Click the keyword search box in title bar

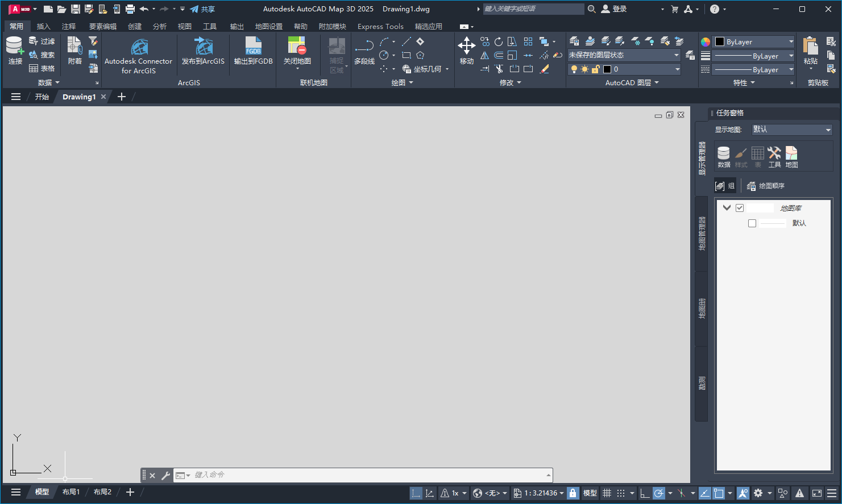click(533, 9)
